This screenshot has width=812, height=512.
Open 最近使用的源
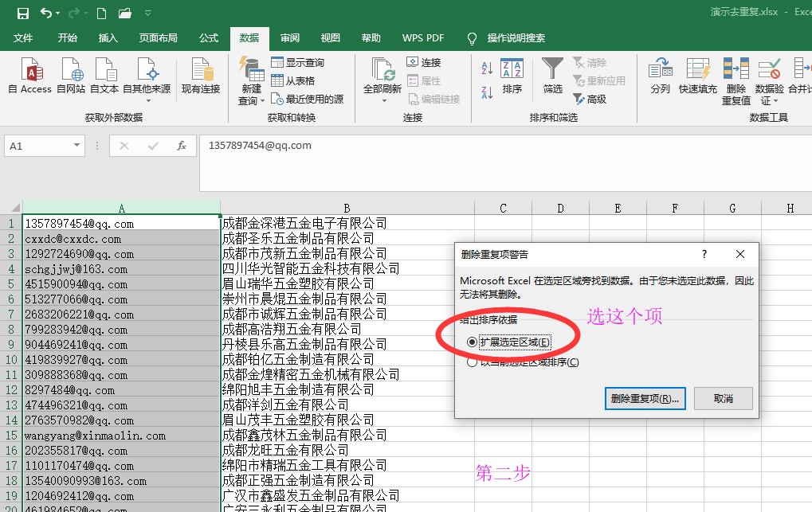(308, 99)
